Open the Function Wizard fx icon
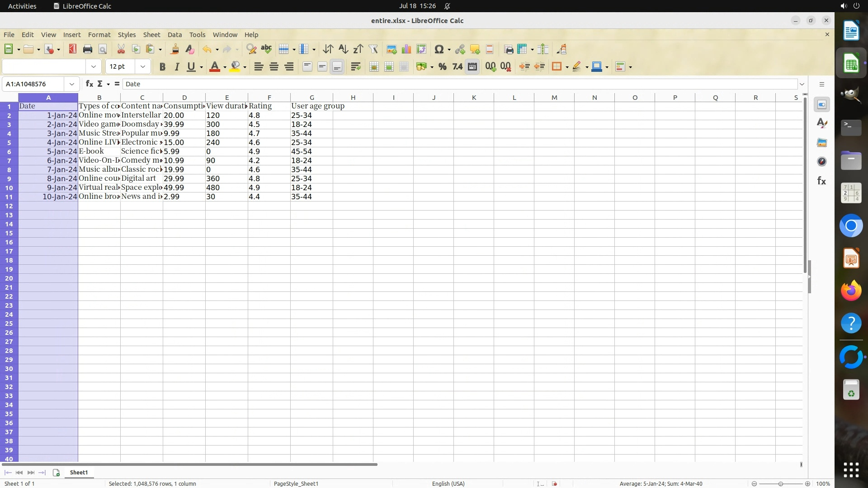The height and width of the screenshot is (488, 868). 90,84
